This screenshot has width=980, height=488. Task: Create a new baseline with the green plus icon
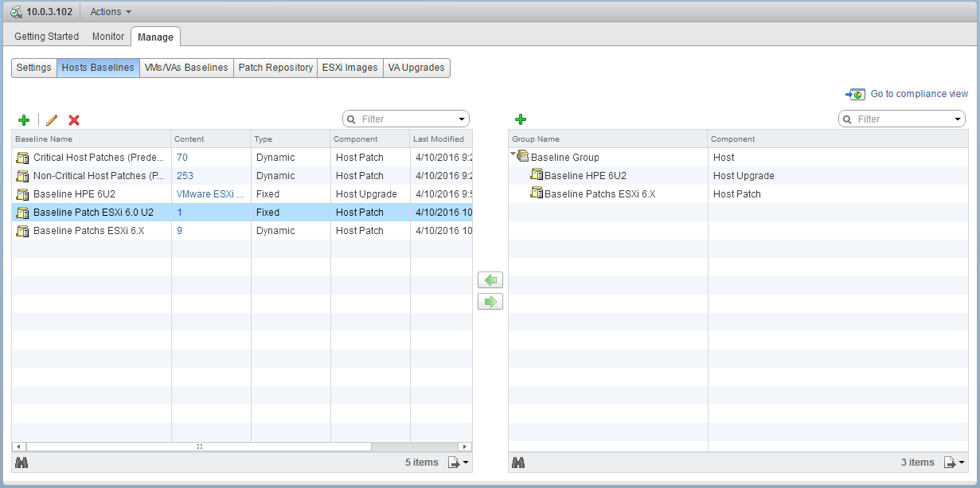(x=23, y=119)
